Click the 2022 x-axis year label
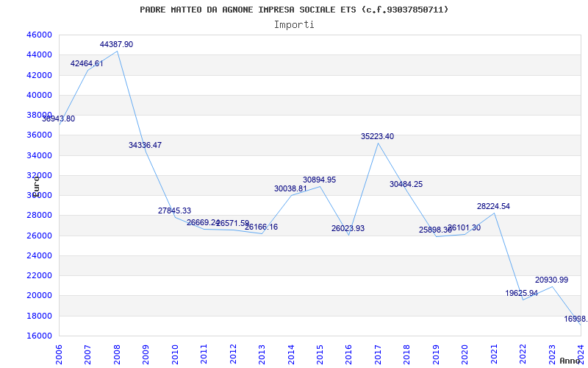 tap(523, 354)
